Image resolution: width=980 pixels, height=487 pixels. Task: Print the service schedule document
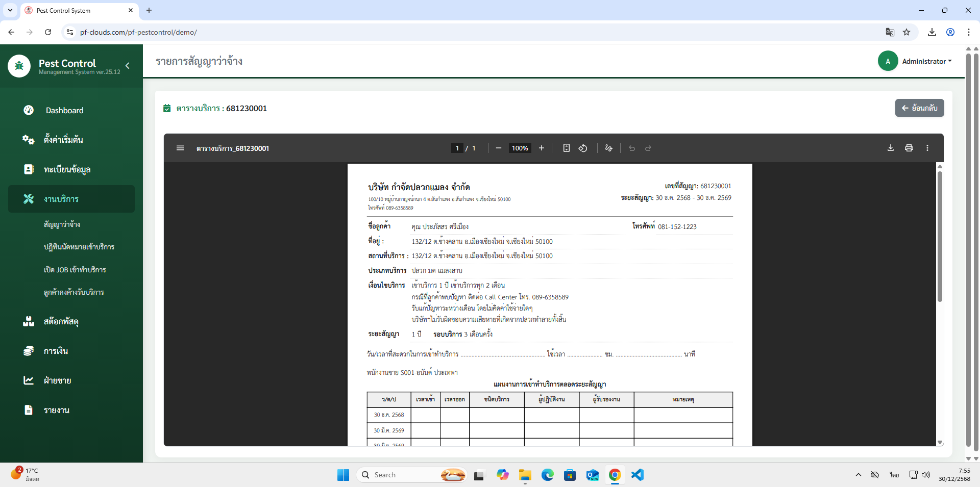[x=909, y=148]
